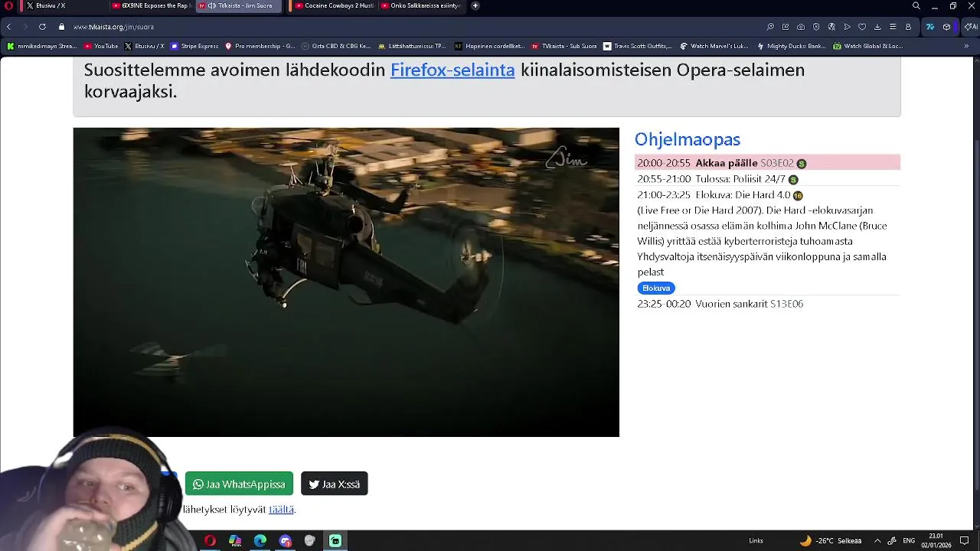Select Tulossa: Poliisit 24/7 program row
This screenshot has width=980, height=551.
[x=767, y=179]
